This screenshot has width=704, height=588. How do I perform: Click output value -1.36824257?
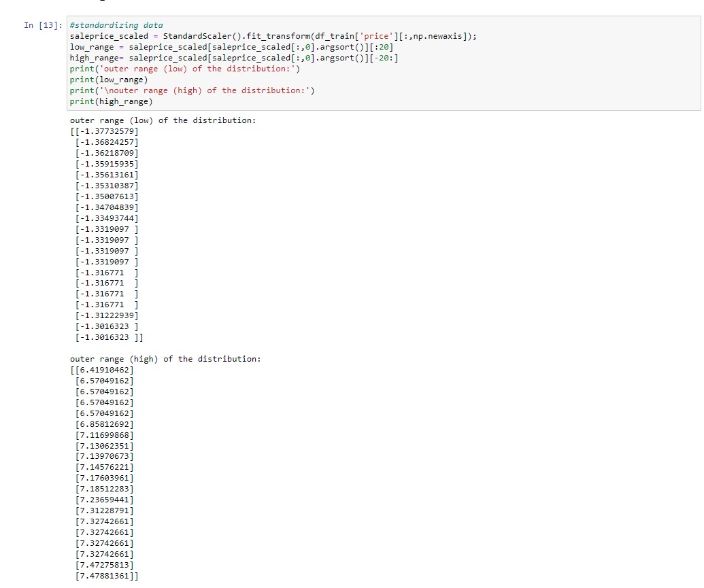(x=107, y=142)
